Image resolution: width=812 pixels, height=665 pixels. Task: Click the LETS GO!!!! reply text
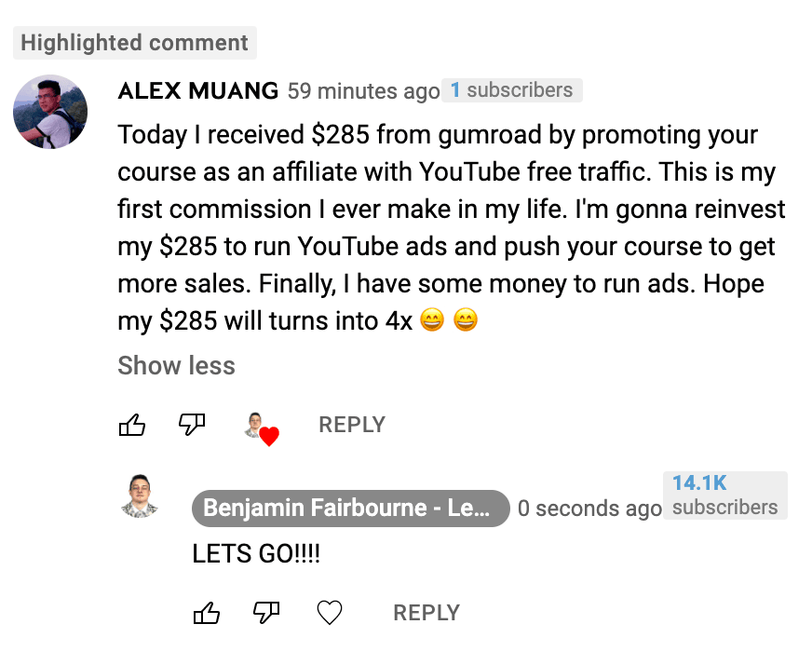click(x=256, y=554)
